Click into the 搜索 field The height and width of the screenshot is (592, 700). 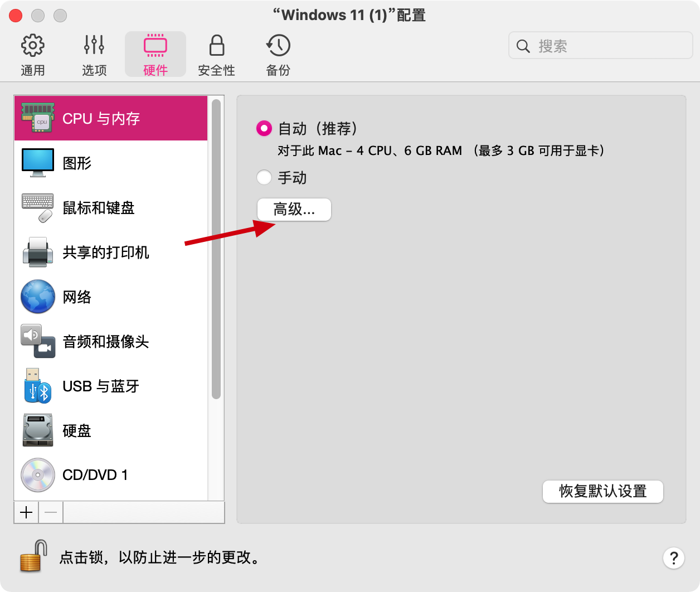coord(601,46)
